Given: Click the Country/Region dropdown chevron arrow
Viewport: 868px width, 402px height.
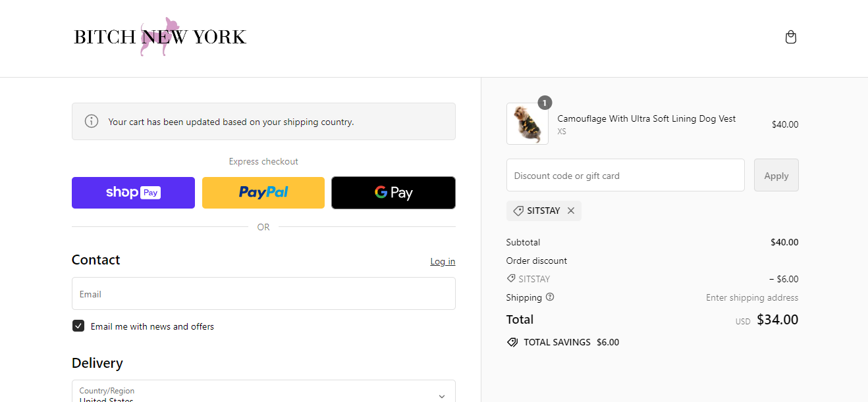Looking at the screenshot, I should 442,396.
